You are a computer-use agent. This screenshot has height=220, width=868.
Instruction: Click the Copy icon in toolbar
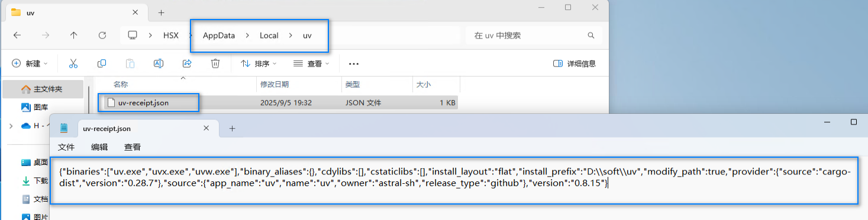pos(102,63)
